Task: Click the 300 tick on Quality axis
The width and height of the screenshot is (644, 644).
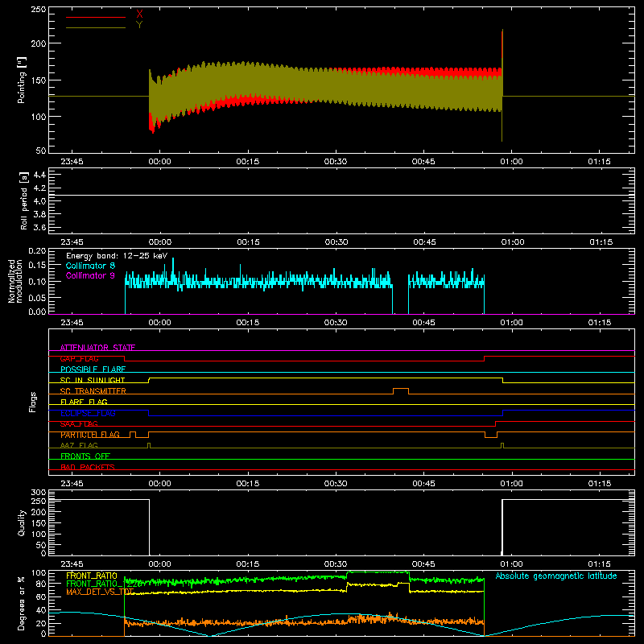Action: click(x=39, y=493)
